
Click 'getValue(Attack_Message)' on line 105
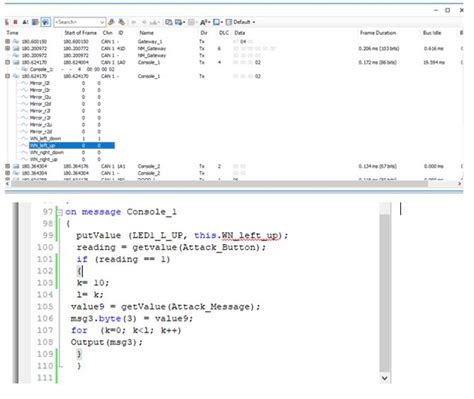click(187, 307)
